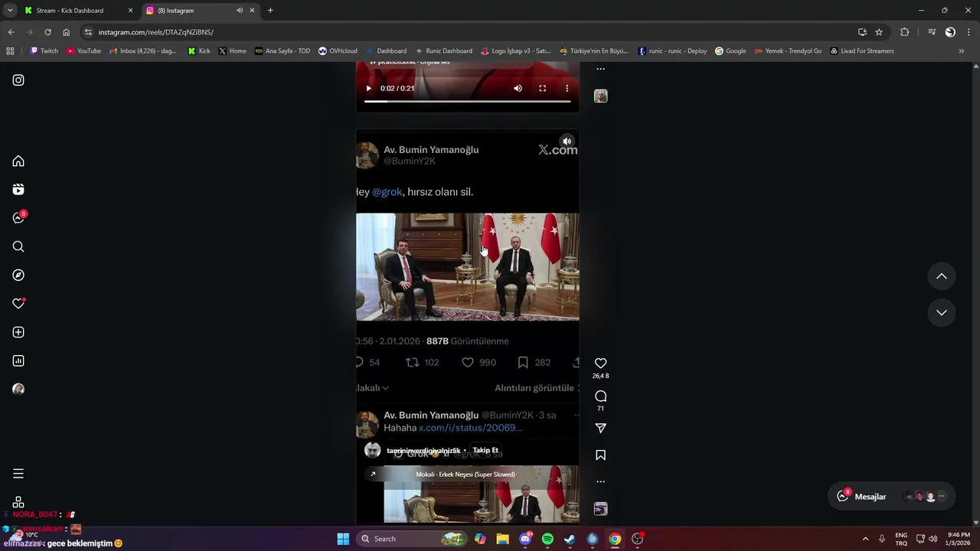Show more bookmarks chevron

click(962, 51)
